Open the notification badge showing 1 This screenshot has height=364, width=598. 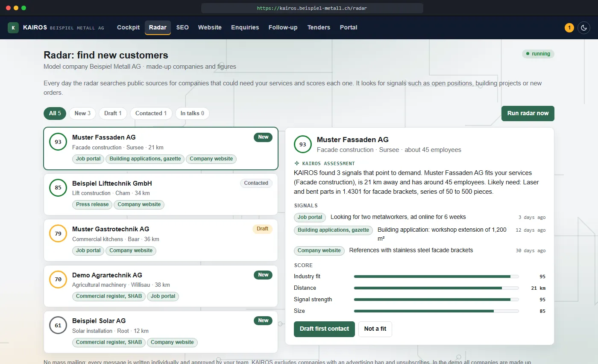[569, 28]
